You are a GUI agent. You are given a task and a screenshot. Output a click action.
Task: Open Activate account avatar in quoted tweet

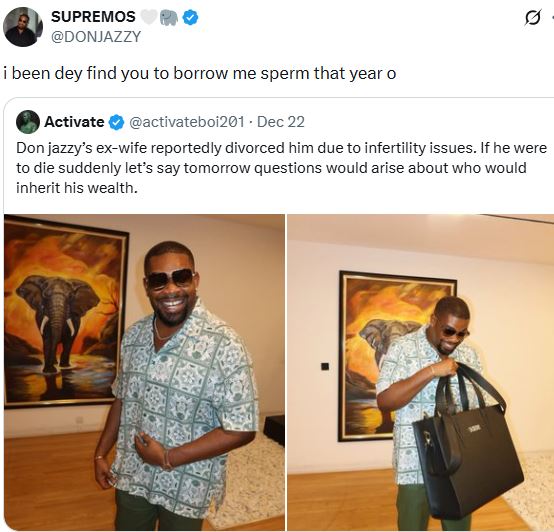(x=28, y=122)
